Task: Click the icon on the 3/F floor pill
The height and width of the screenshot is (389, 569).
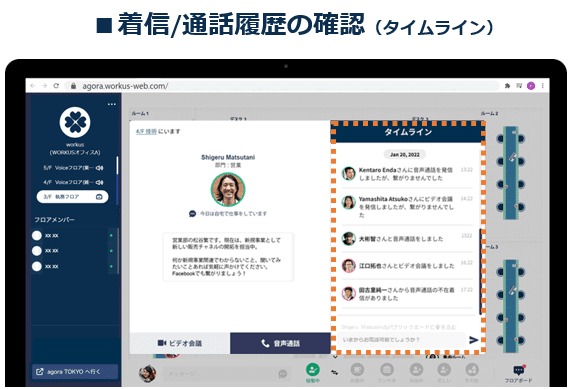Action: pyautogui.click(x=99, y=197)
